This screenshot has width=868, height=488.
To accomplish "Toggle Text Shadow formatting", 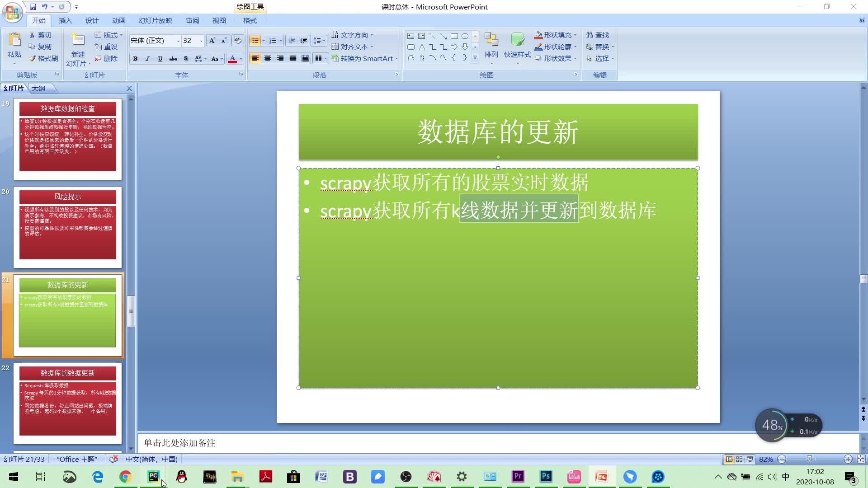I will click(x=186, y=59).
